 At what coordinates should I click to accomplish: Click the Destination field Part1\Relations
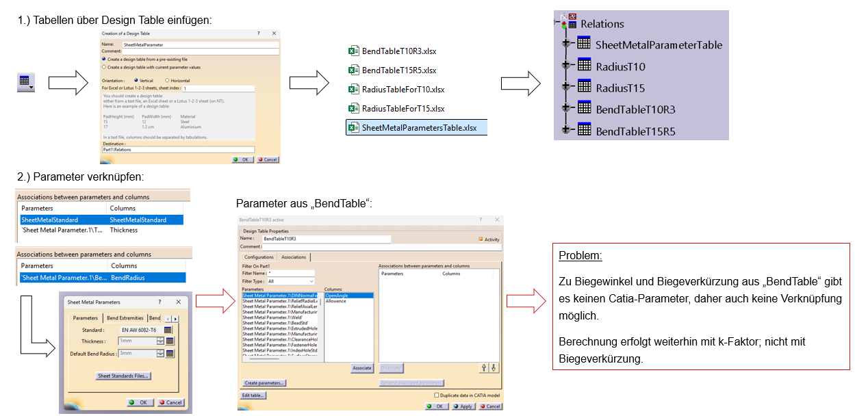point(178,149)
